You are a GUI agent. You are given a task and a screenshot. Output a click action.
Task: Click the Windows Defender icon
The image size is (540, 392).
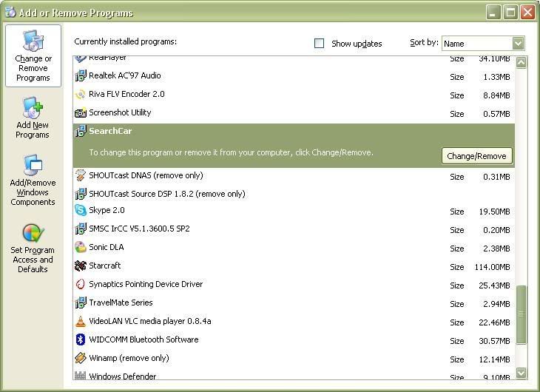80,376
